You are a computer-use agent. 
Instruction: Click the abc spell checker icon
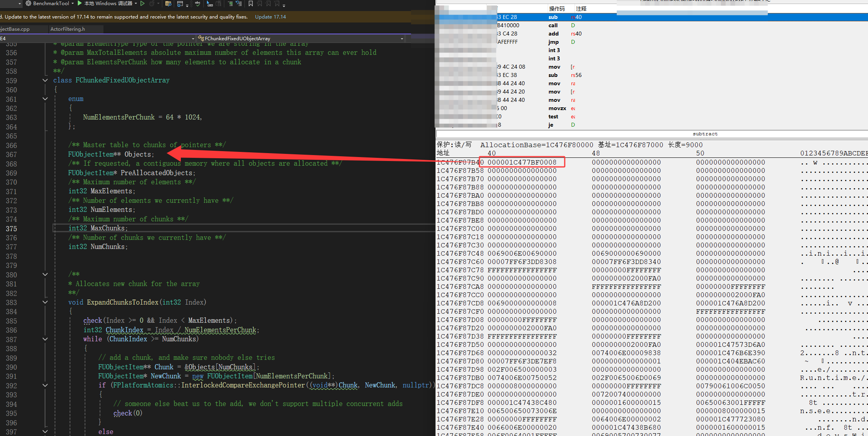pos(197,4)
